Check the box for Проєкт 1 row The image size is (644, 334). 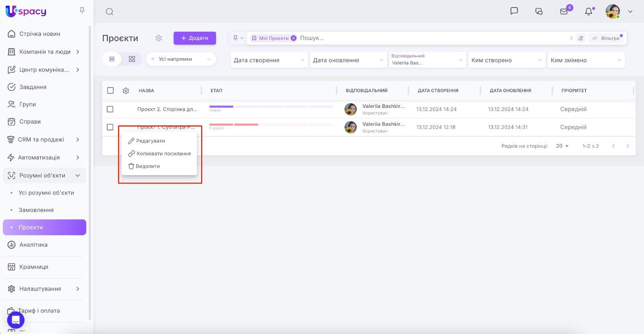110,127
